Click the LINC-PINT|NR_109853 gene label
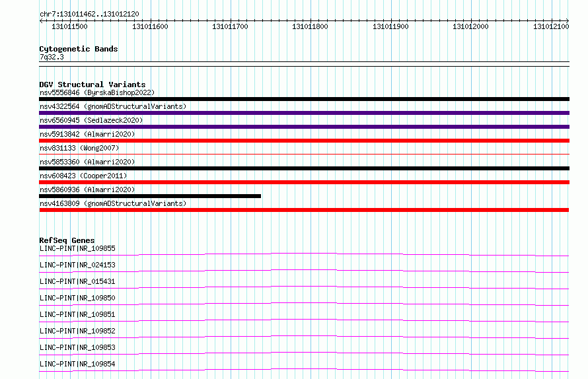Viewport: 588px width, 379px height. pos(77,347)
